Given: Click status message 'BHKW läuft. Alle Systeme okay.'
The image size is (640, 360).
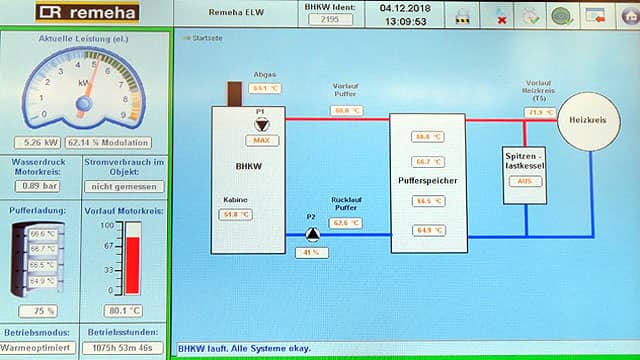Looking at the screenshot, I should click(244, 349).
